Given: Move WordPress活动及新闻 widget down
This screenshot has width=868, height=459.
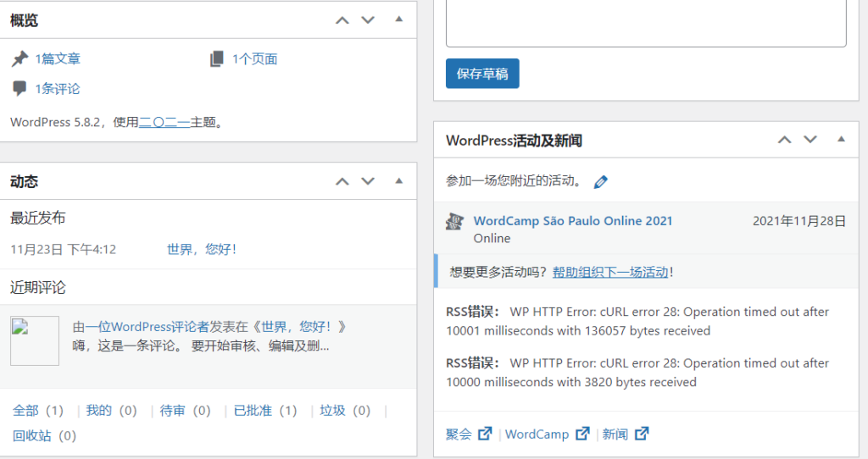Looking at the screenshot, I should click(x=810, y=140).
